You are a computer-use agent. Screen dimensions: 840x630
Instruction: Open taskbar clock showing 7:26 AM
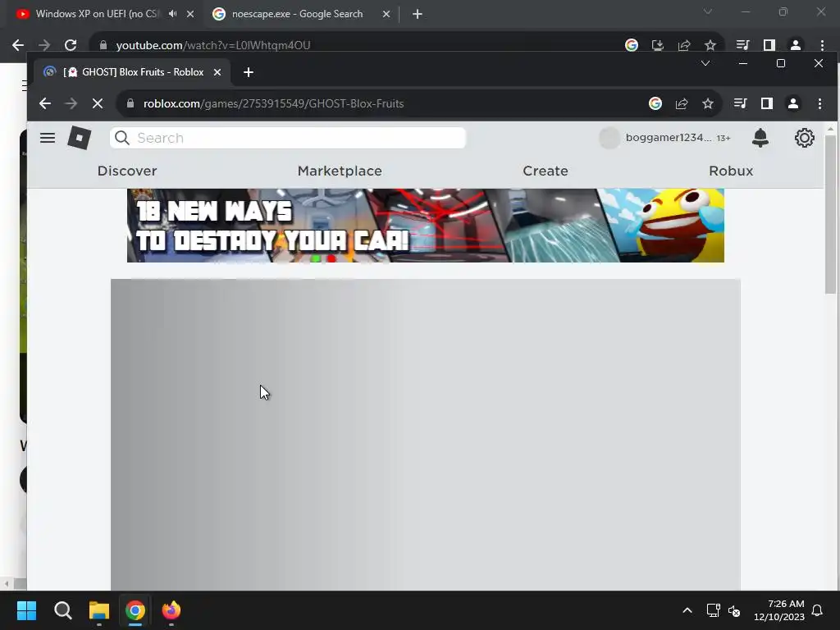(x=779, y=610)
